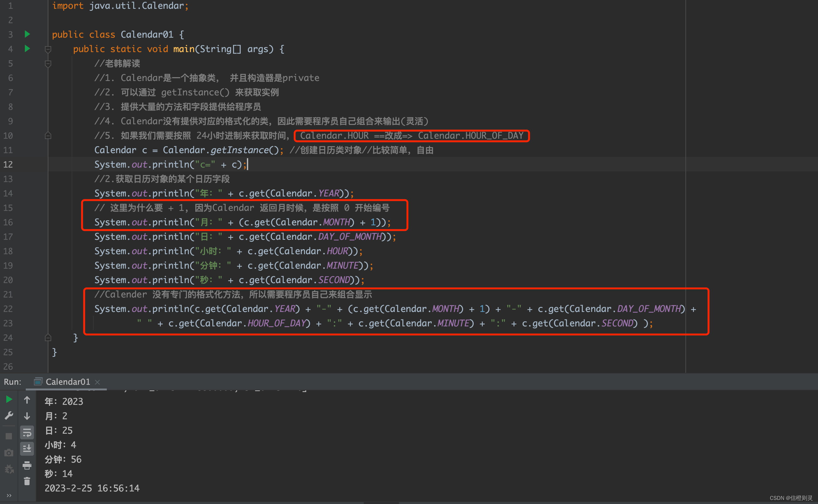Go up the stack trace arrow

(27, 400)
